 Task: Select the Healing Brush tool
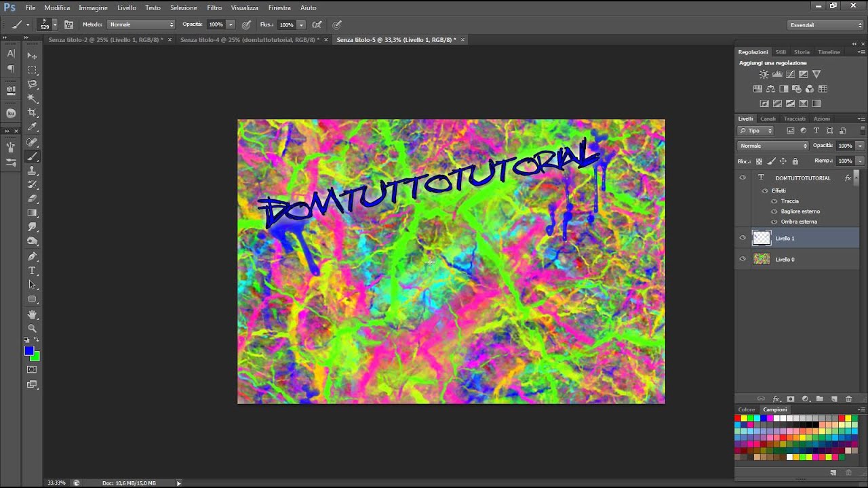click(x=32, y=142)
